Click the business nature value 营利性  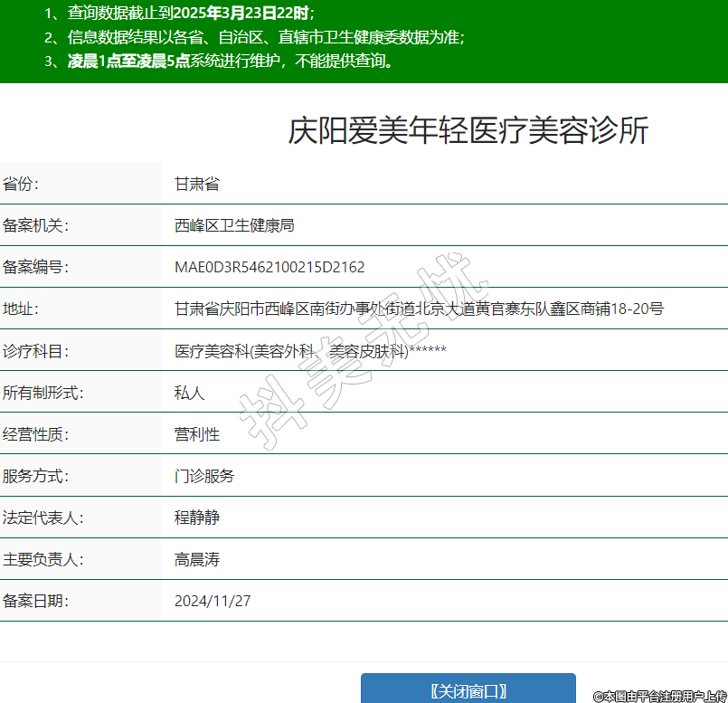pyautogui.click(x=197, y=434)
